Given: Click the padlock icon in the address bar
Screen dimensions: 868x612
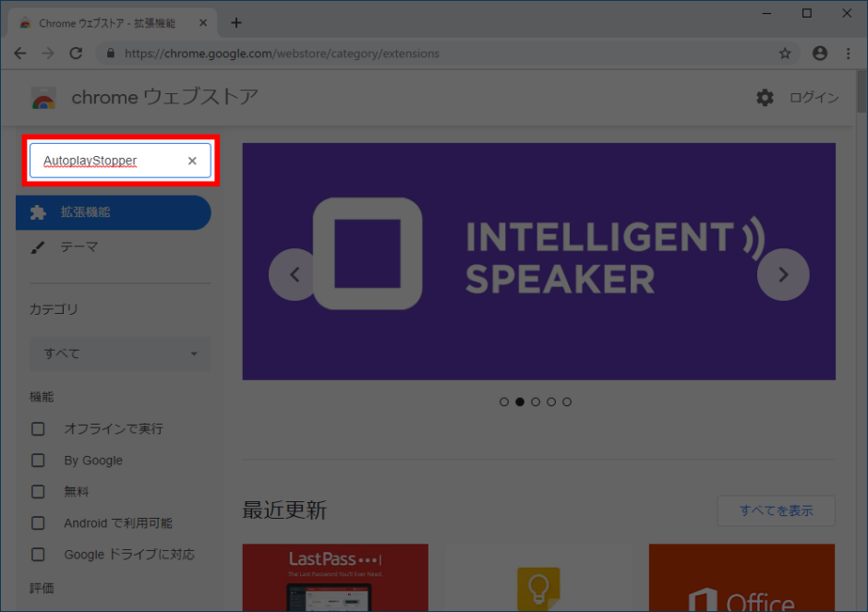Looking at the screenshot, I should tap(111, 54).
